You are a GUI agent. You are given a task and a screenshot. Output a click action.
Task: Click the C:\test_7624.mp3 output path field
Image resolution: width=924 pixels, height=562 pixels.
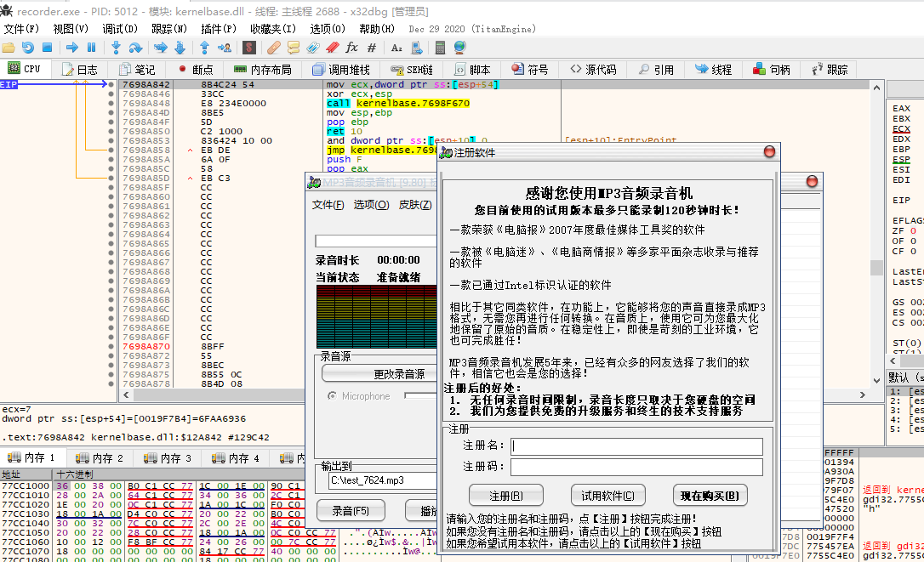pyautogui.click(x=382, y=480)
